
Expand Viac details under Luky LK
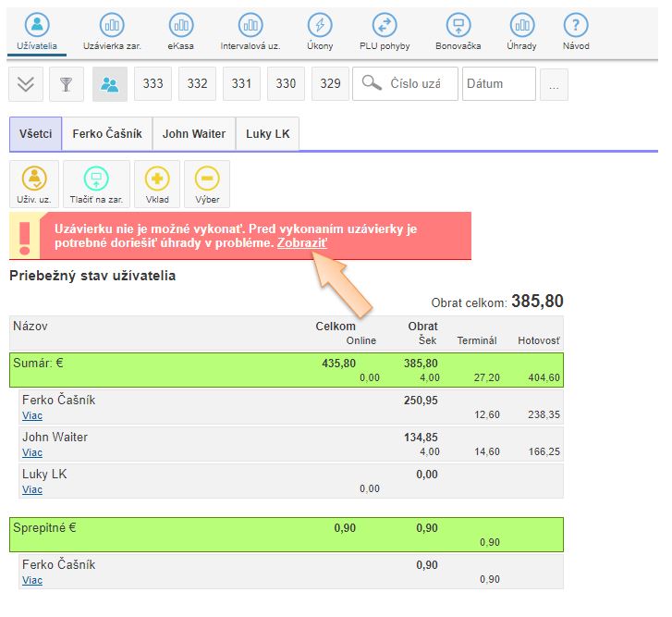pyautogui.click(x=32, y=489)
